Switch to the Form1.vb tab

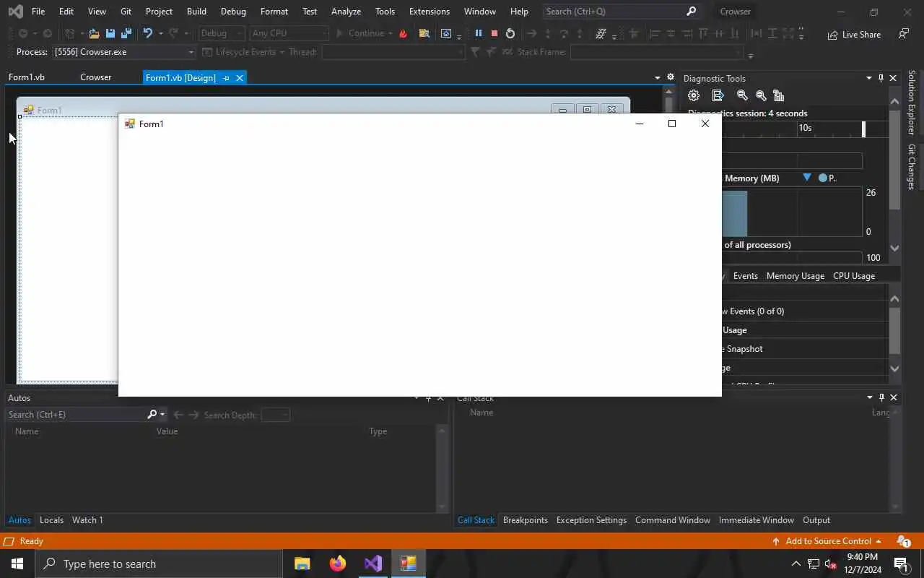pyautogui.click(x=27, y=77)
